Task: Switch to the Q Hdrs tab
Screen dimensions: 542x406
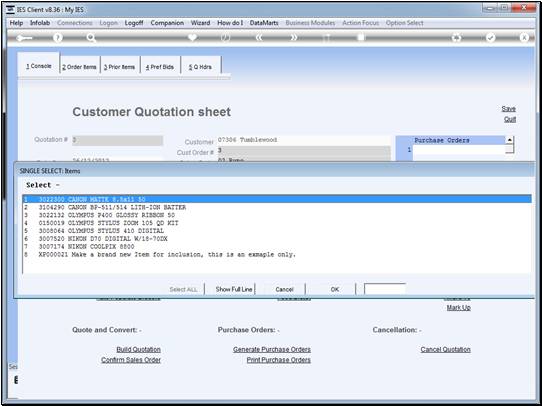Action: [200, 67]
